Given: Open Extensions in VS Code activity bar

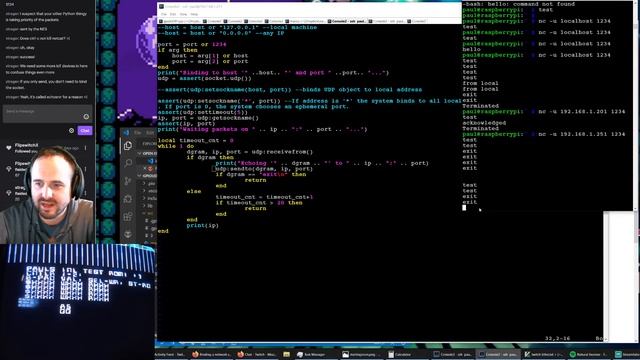Looking at the screenshot, I should (128, 216).
